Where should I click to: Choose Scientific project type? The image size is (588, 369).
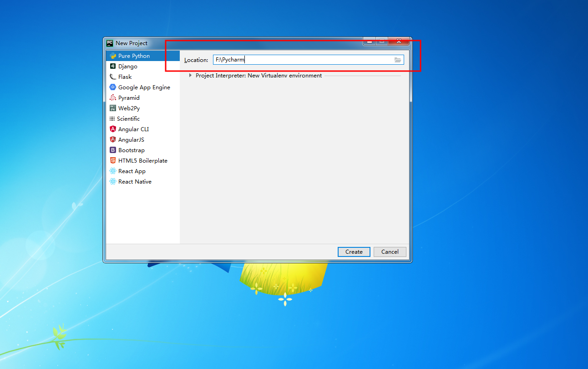143,119
